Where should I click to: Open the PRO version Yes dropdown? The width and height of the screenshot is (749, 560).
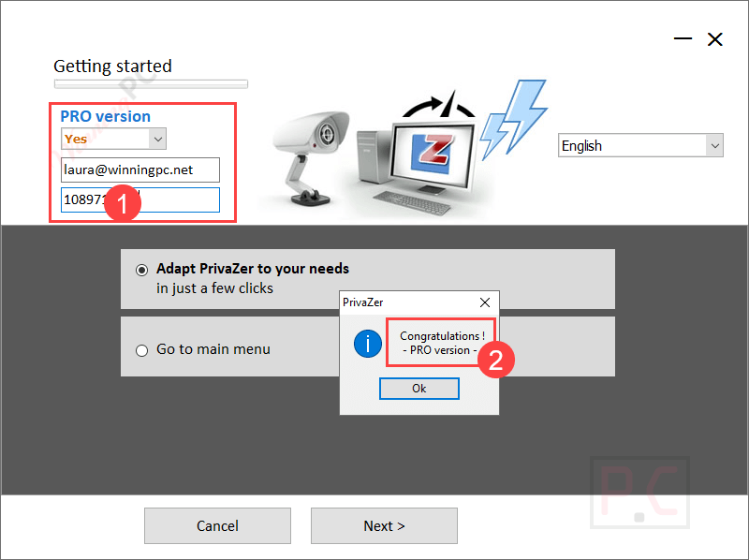click(113, 139)
